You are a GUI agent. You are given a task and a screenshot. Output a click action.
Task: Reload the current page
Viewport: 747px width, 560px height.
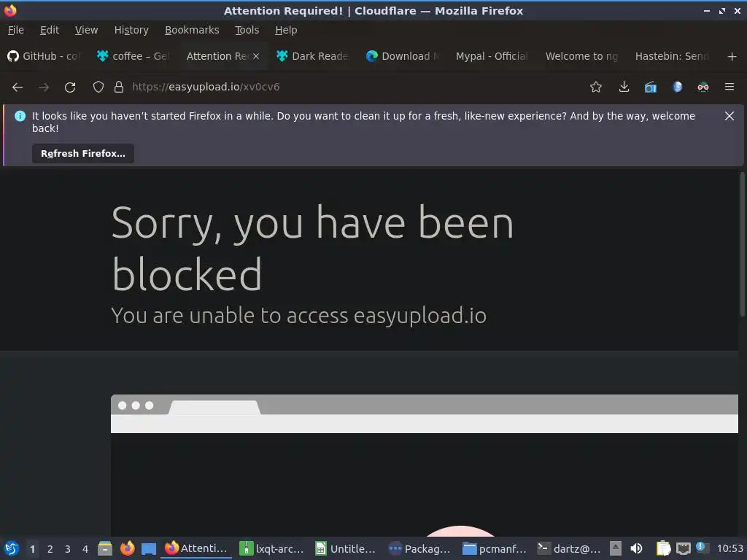point(70,87)
